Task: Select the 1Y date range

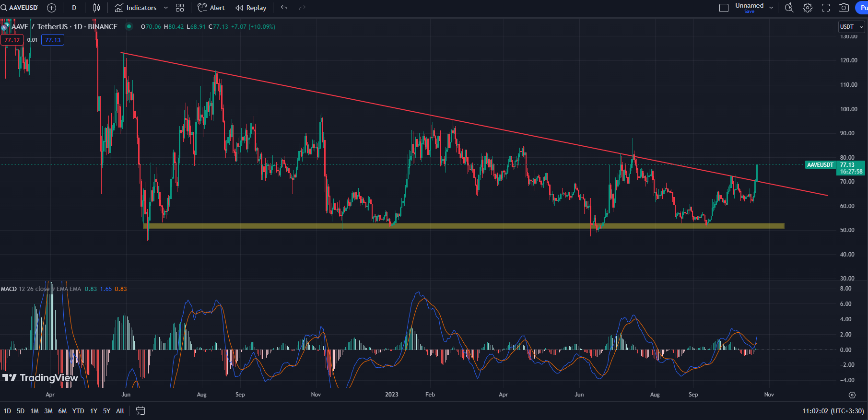Action: coord(94,411)
